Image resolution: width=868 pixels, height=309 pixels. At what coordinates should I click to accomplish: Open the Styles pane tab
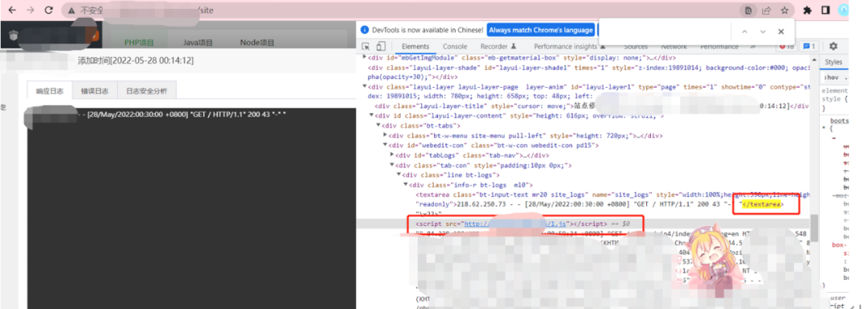833,62
